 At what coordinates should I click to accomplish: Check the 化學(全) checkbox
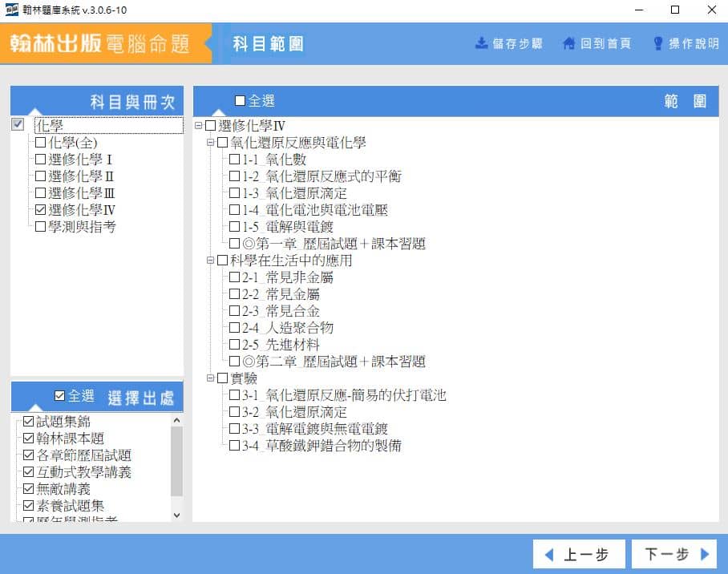[x=40, y=142]
